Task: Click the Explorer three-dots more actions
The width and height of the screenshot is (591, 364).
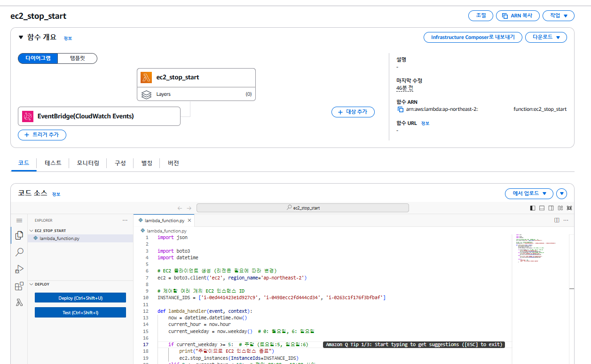Action: tap(125, 220)
